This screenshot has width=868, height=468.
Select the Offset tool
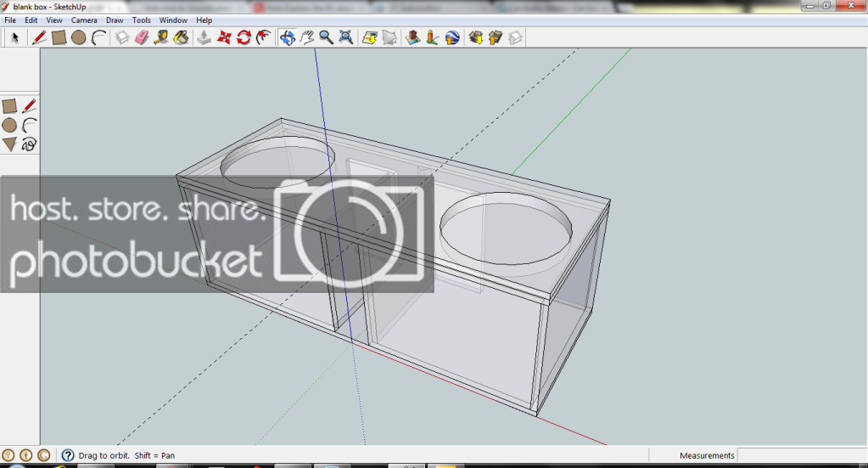click(x=264, y=37)
